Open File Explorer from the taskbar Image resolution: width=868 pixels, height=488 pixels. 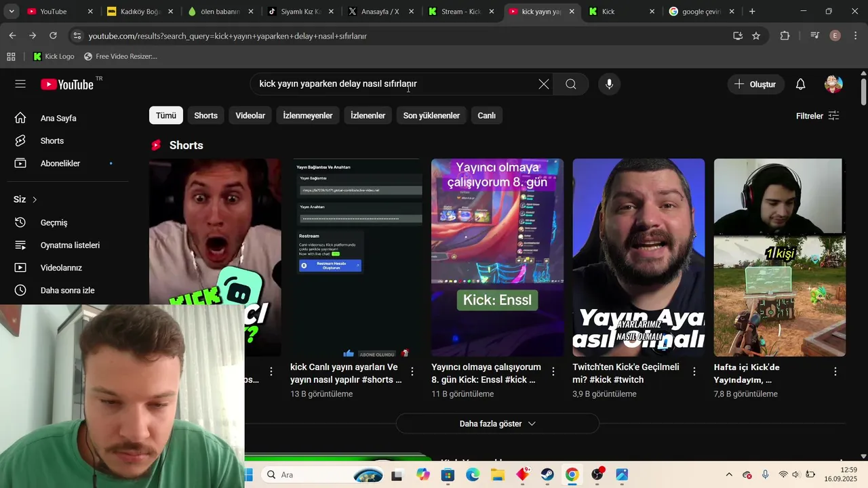coord(498,474)
